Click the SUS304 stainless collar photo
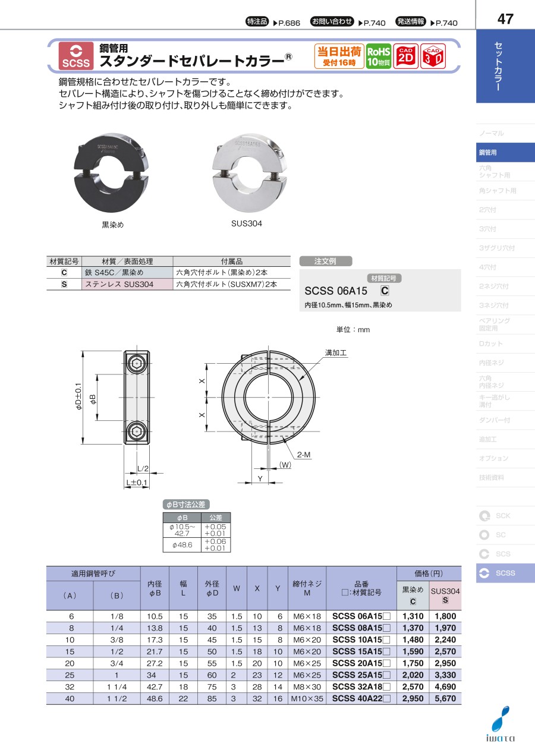This screenshot has width=535, height=756. tap(247, 177)
